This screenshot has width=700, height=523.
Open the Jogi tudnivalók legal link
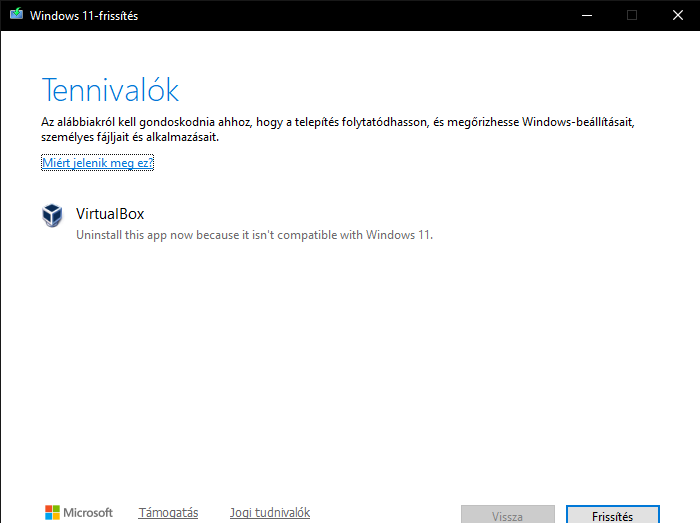point(270,512)
